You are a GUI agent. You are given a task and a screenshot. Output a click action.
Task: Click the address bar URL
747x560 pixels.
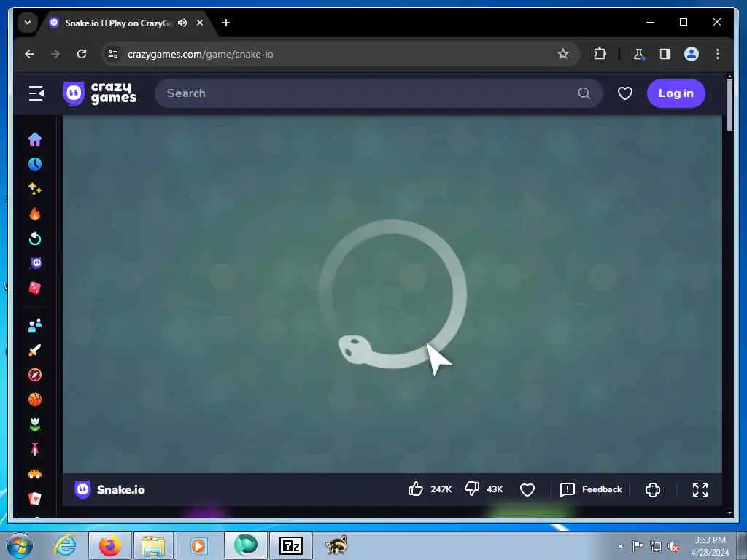tap(201, 54)
